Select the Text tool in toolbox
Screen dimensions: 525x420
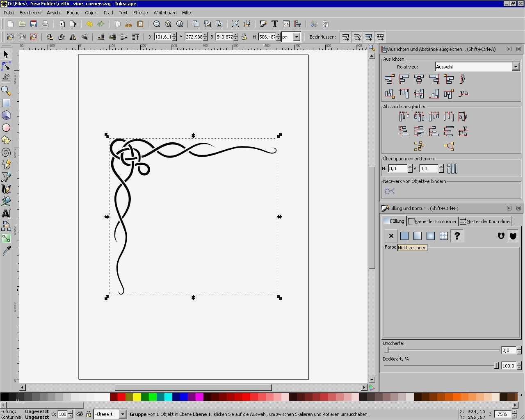tap(6, 214)
